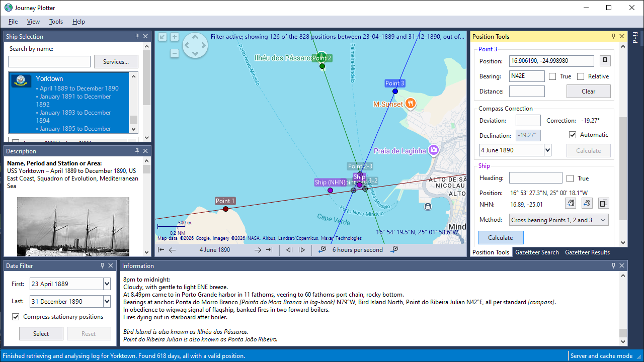Play the journey forward

point(302,250)
